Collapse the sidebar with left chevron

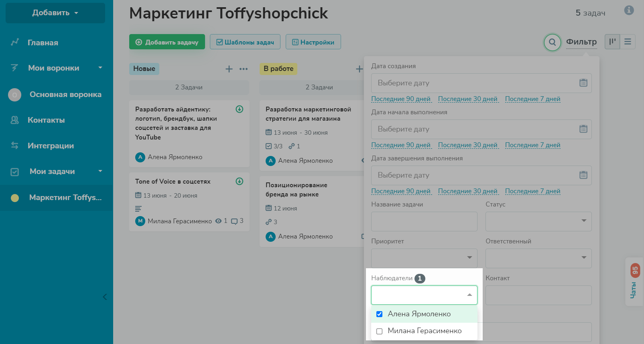click(105, 297)
